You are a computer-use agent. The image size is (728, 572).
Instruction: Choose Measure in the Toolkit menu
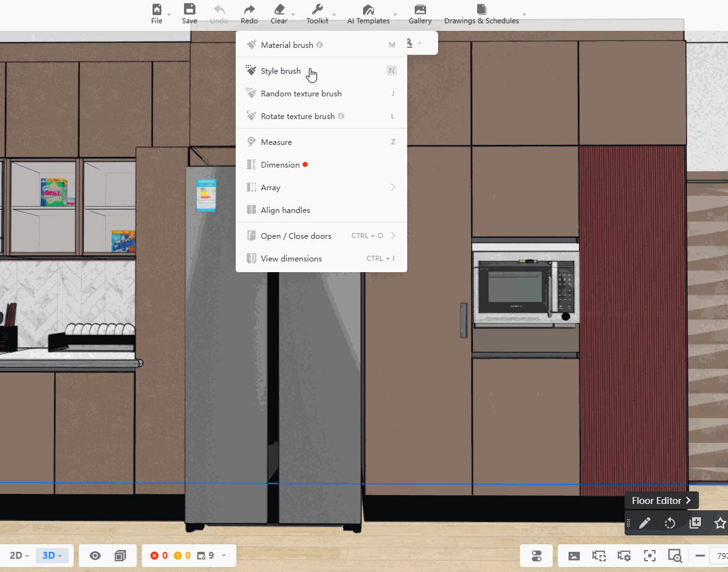[x=276, y=142]
